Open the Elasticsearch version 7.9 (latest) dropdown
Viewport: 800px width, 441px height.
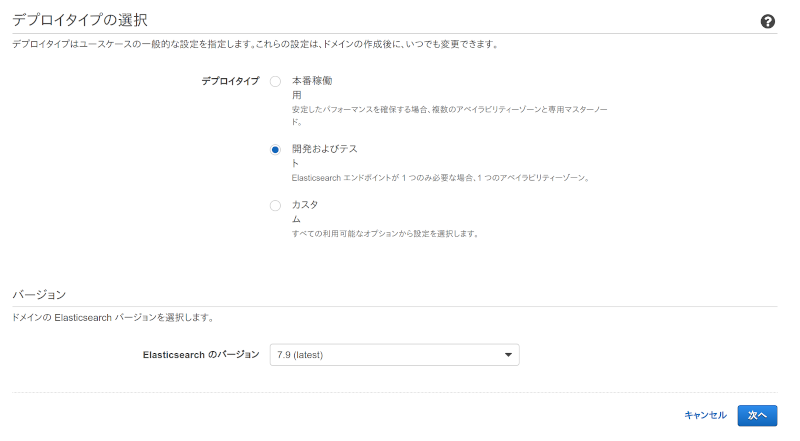[394, 355]
